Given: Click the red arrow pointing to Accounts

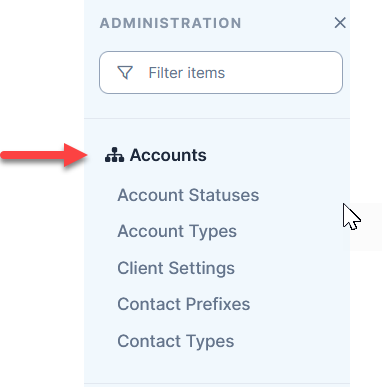Looking at the screenshot, I should coord(44,155).
